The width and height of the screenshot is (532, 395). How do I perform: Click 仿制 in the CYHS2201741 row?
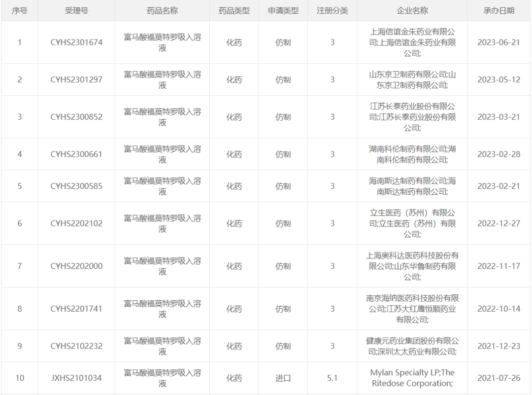pos(283,309)
